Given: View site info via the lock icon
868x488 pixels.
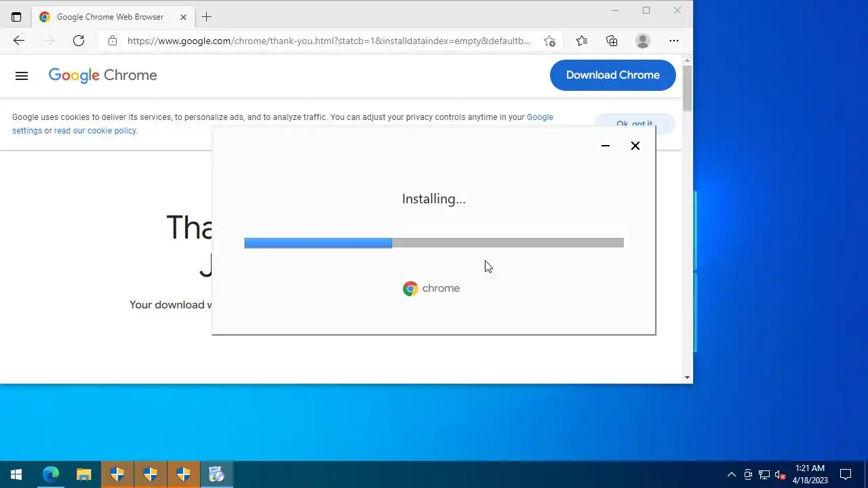Looking at the screenshot, I should click(x=113, y=41).
